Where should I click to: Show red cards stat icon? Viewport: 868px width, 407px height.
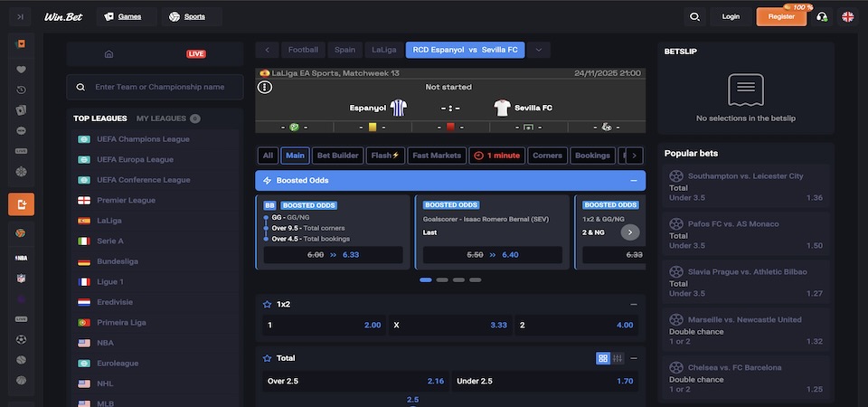[450, 127]
